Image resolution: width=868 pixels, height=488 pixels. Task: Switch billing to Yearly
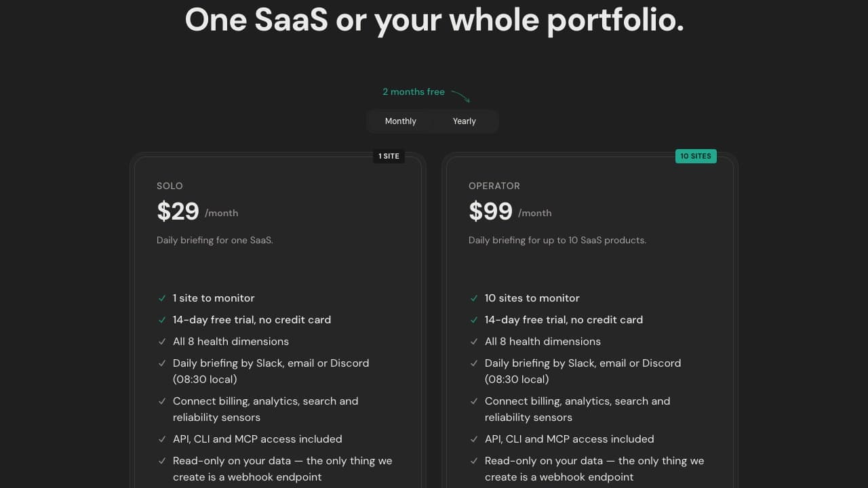point(465,121)
